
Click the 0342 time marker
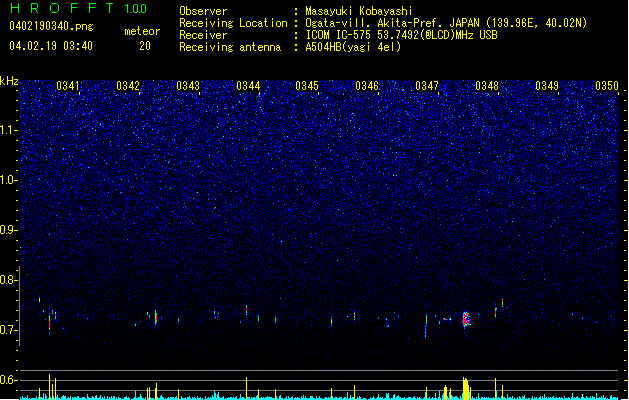128,86
